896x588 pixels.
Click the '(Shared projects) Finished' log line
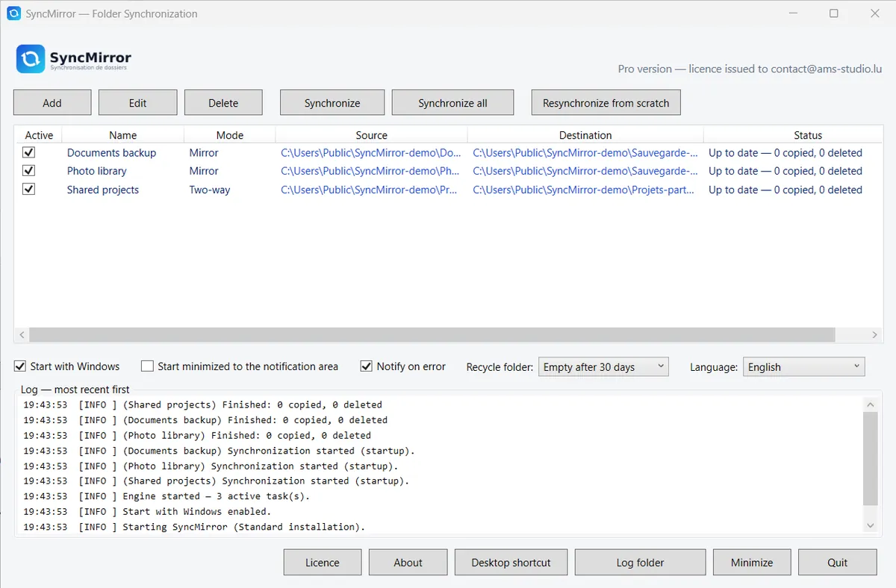pos(202,404)
